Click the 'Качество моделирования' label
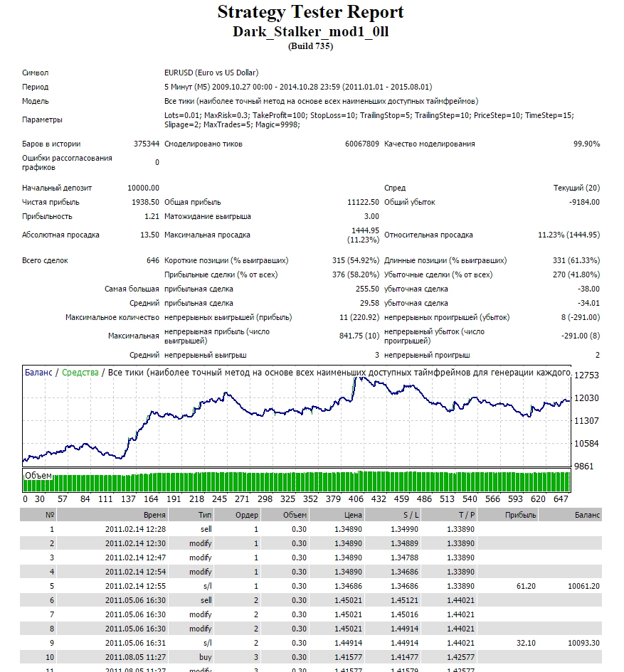This screenshot has width=624, height=672. 429,144
